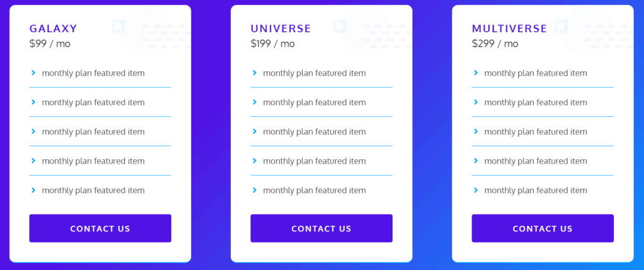Viewport: 644px width, 270px height.
Task: Select the MULTIVERSE plan title
Action: pyautogui.click(x=509, y=28)
